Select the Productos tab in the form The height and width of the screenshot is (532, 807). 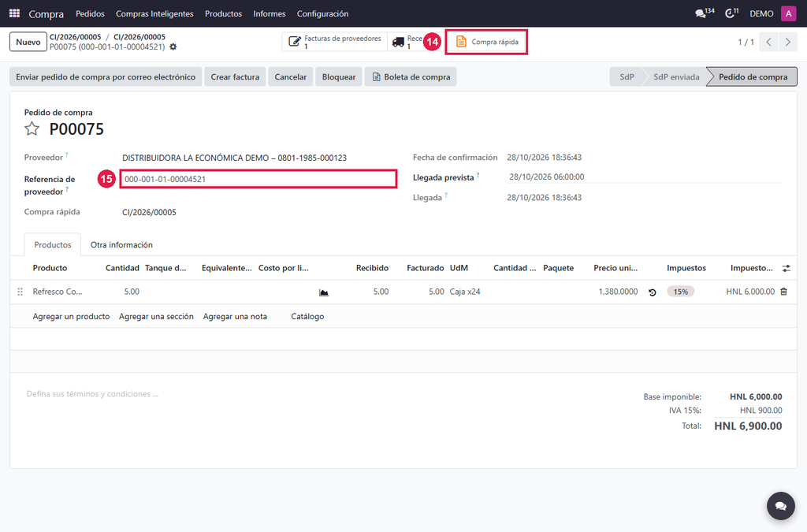pyautogui.click(x=53, y=245)
